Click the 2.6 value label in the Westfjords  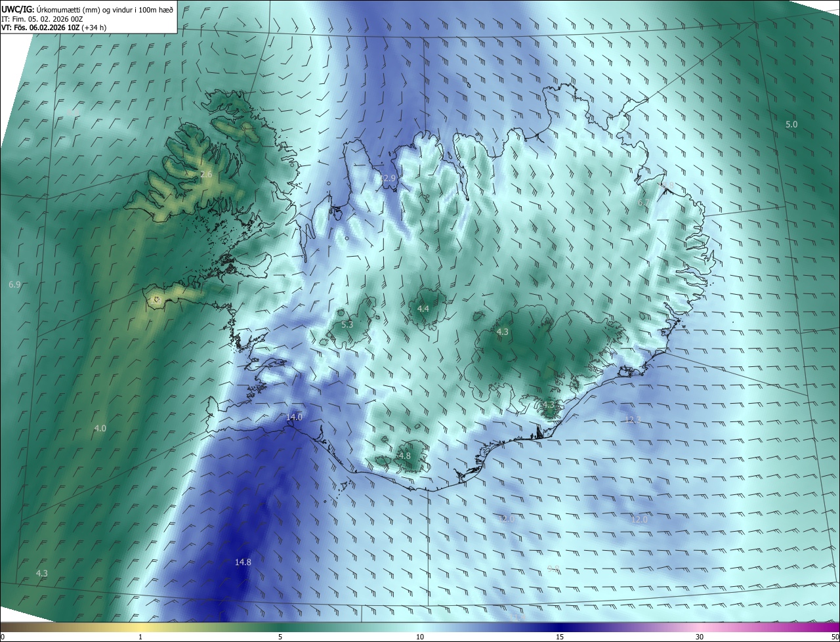[x=205, y=175]
